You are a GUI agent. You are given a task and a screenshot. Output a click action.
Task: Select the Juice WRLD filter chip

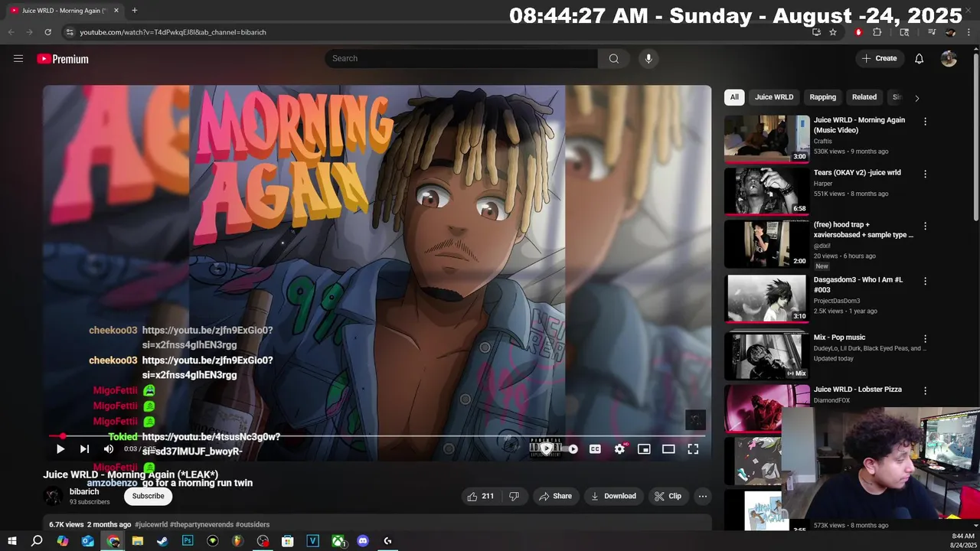[774, 97]
